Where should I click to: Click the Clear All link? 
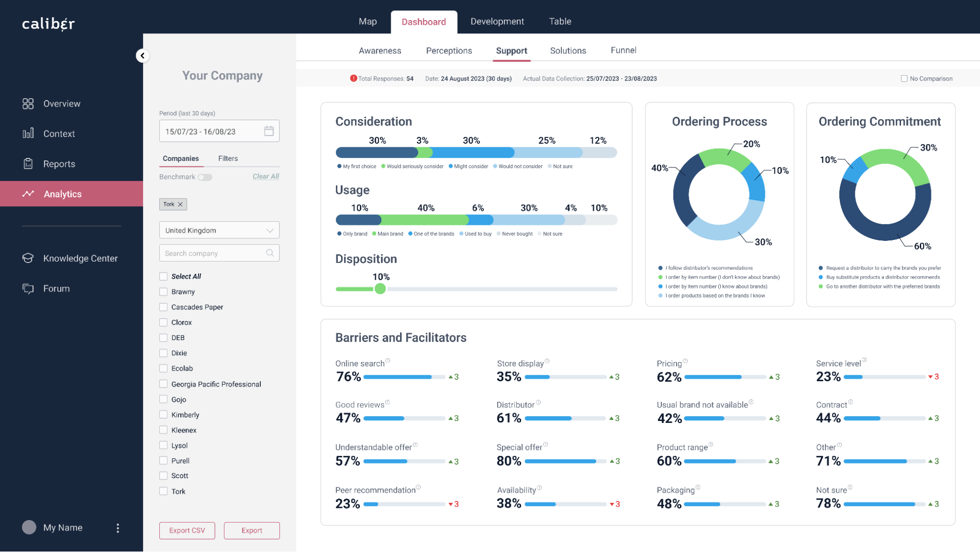click(x=266, y=176)
